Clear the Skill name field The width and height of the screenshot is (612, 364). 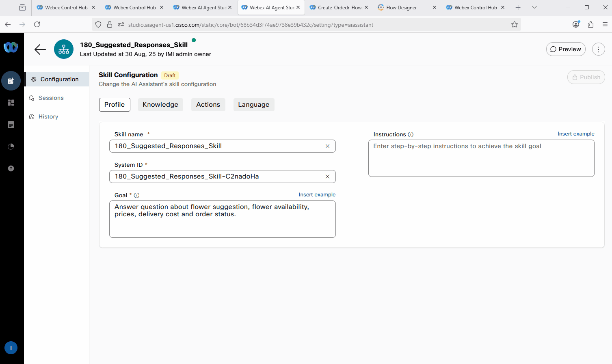[327, 146]
